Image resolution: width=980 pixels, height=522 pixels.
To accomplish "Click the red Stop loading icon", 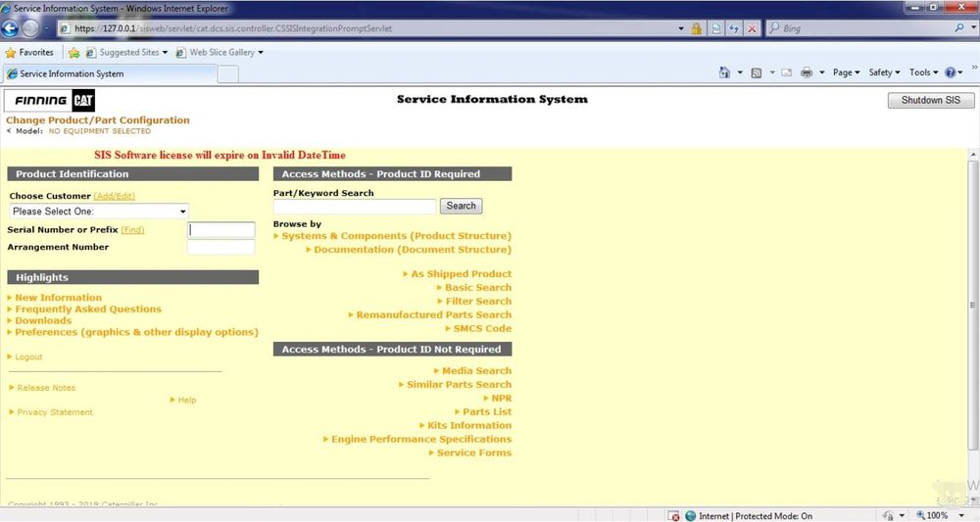I will pos(752,28).
